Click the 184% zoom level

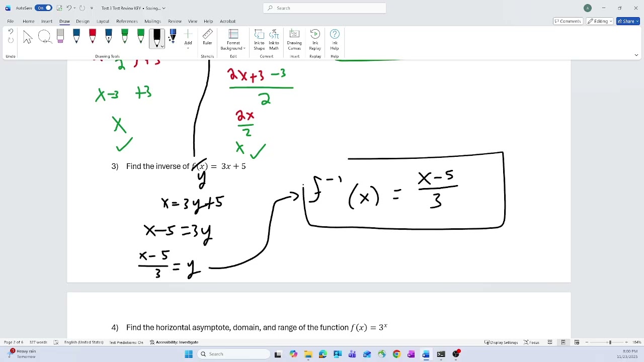tap(637, 342)
